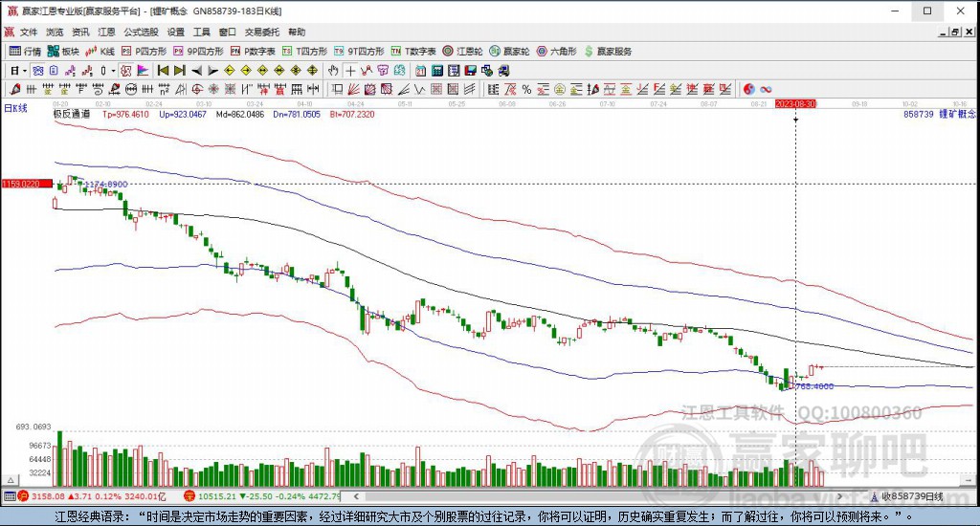Screen dimensions: 980x526
Task: Click the circled 金 ratio icon
Action: (559, 89)
